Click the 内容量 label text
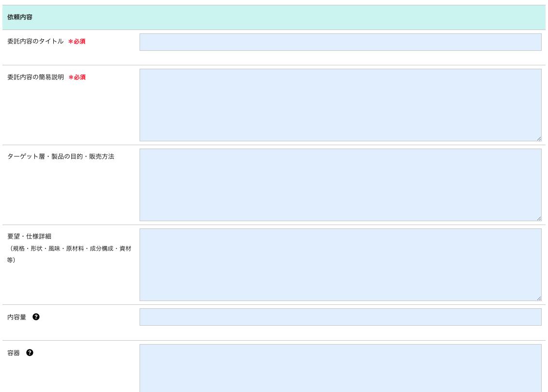The width and height of the screenshot is (548, 392). coord(17,317)
